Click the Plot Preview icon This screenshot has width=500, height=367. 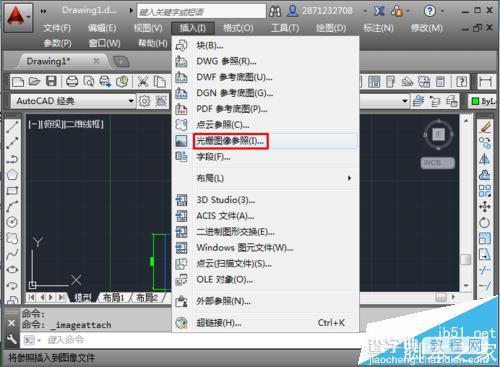[x=89, y=82]
